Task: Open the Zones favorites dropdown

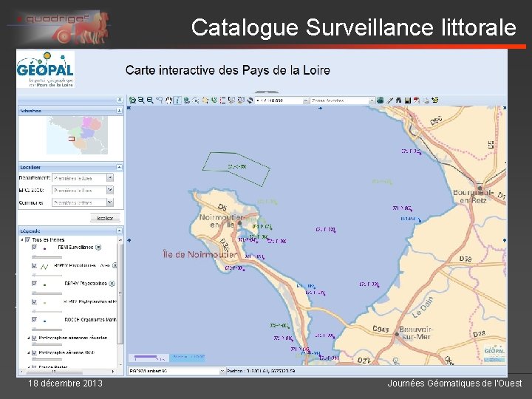Action: (x=372, y=100)
